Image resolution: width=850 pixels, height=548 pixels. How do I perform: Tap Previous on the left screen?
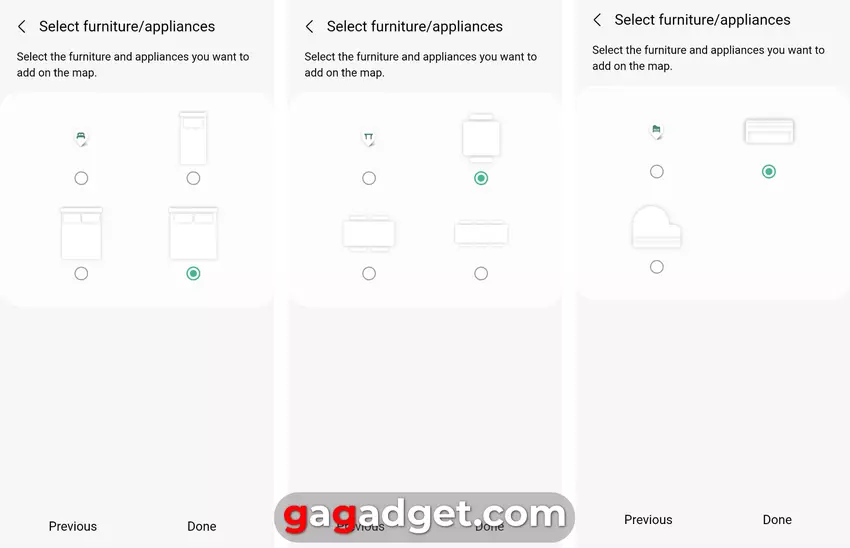[73, 526]
